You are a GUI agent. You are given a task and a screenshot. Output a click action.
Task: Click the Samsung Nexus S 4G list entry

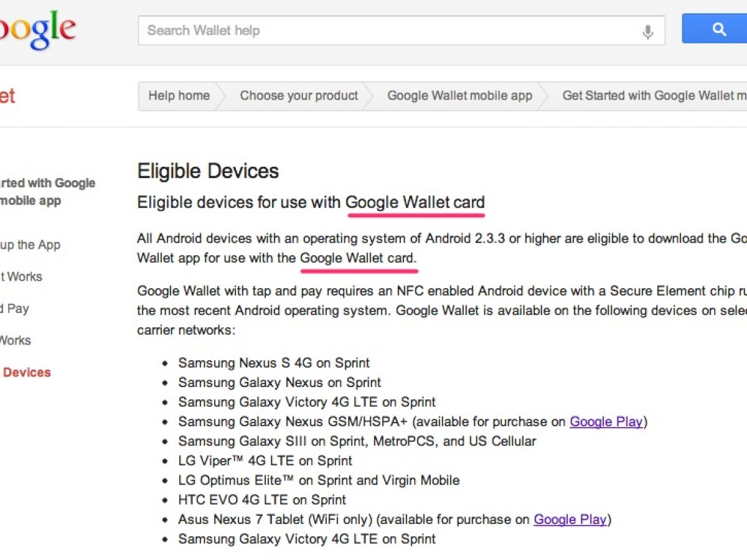click(x=274, y=363)
